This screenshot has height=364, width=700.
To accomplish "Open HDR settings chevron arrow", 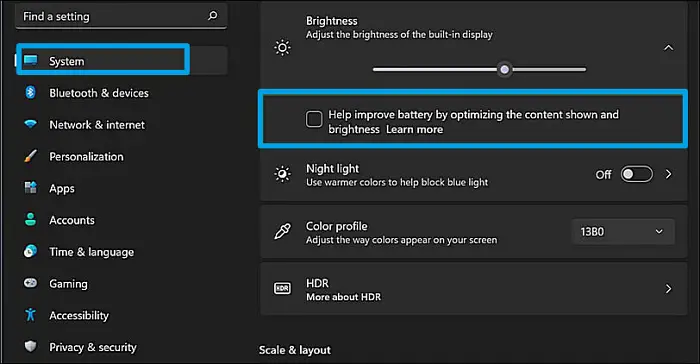I will [x=668, y=289].
